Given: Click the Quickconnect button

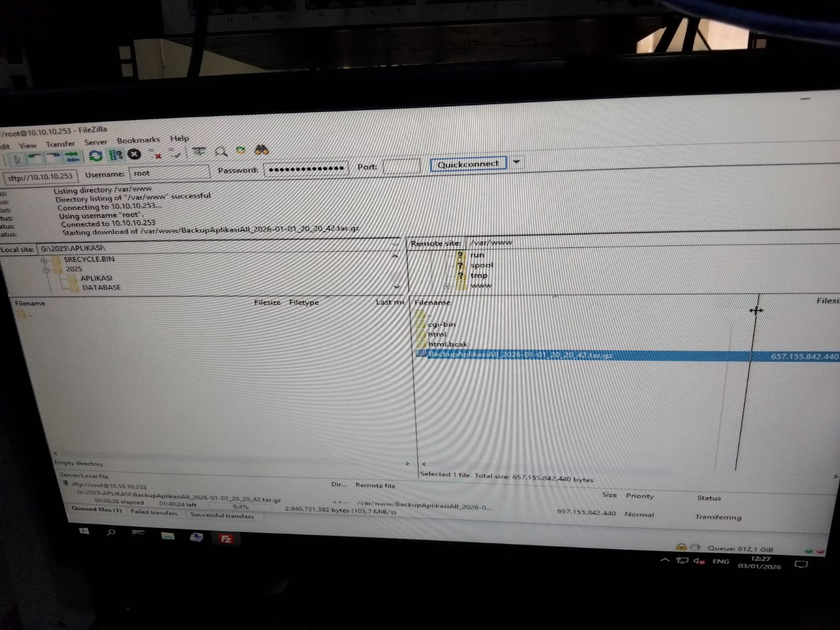Looking at the screenshot, I should [x=468, y=164].
